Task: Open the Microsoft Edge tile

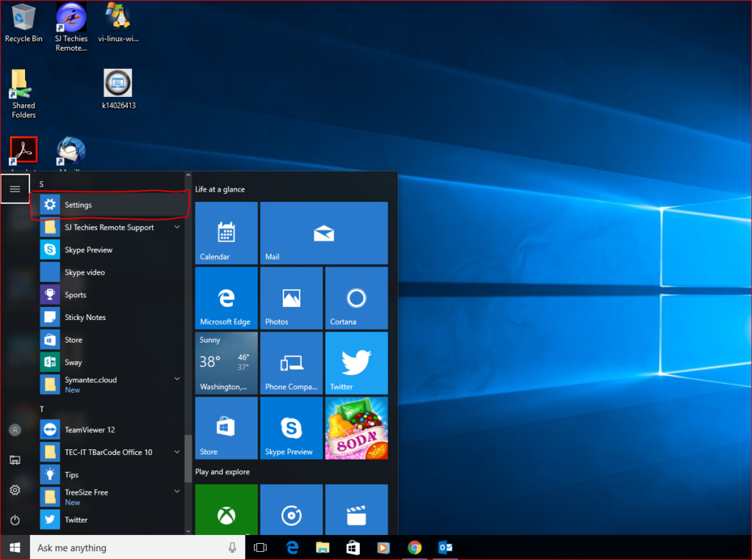Action: tap(225, 297)
